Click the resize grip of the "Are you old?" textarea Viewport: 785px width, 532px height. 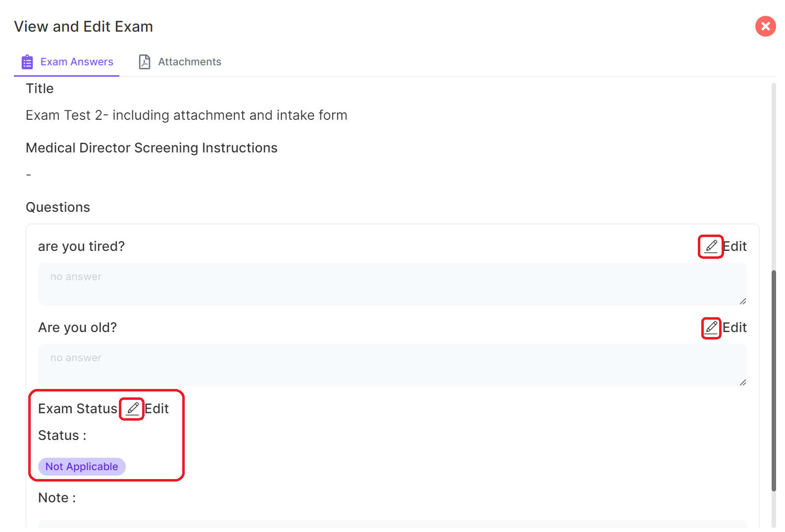[743, 383]
